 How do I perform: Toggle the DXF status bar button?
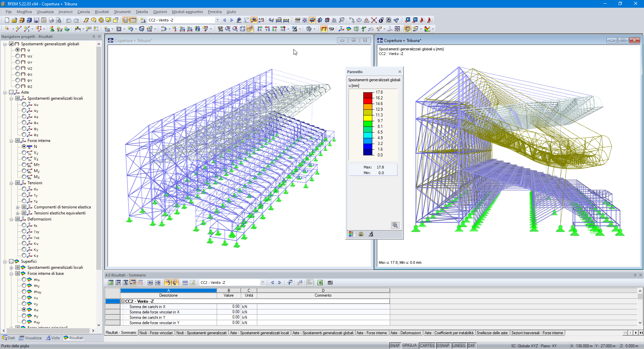point(471,346)
